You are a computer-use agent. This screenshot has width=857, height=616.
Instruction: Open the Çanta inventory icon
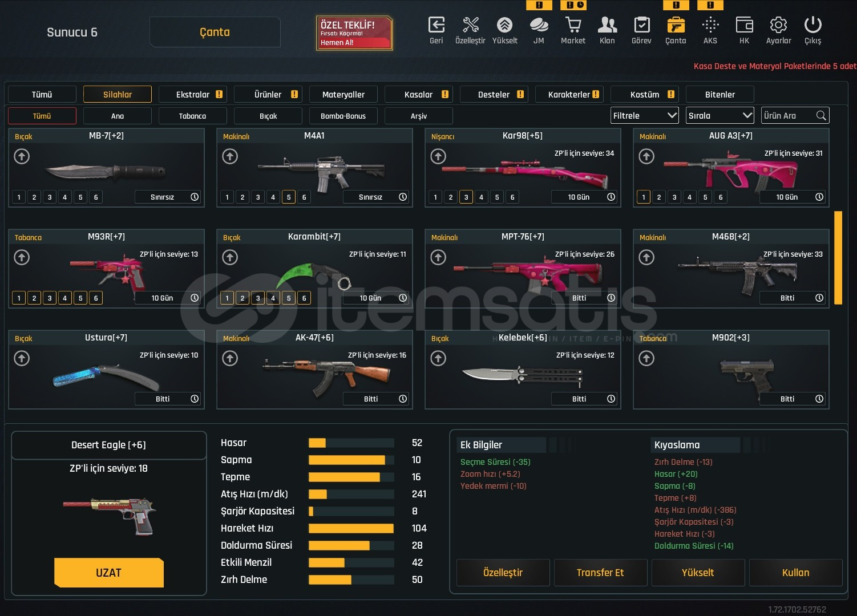(676, 25)
